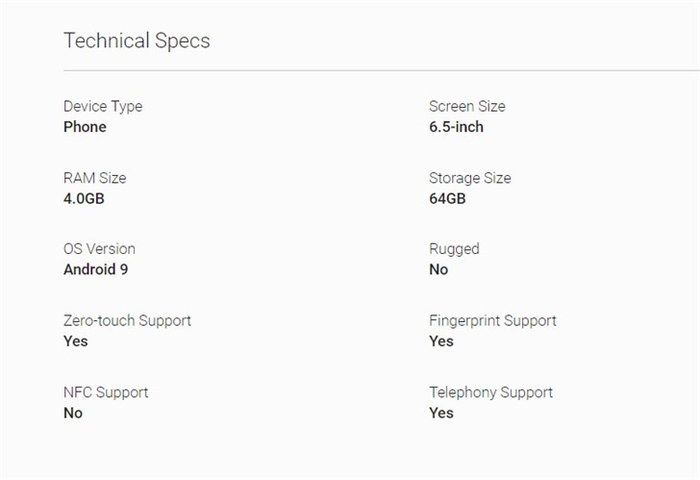Viewport: 700px width, 480px height.
Task: Click the Rugged label
Action: (454, 249)
